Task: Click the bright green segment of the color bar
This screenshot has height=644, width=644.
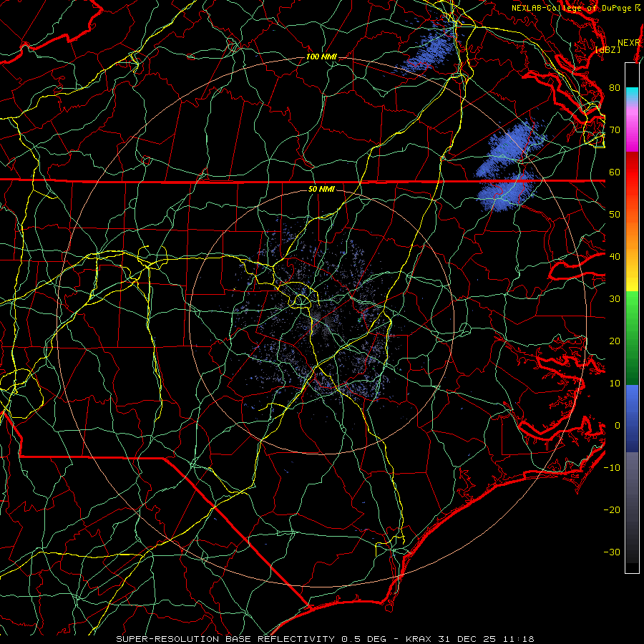Action: click(632, 306)
